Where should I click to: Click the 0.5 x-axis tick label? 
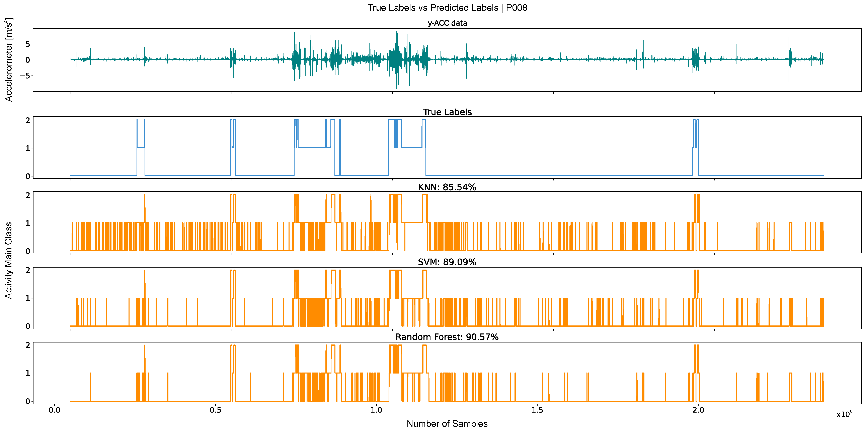pos(215,410)
